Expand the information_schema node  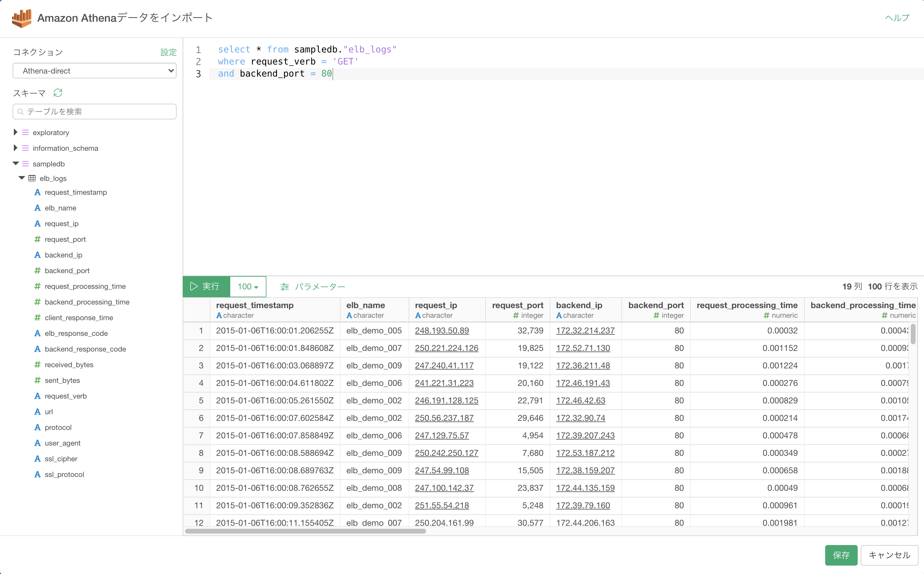15,148
